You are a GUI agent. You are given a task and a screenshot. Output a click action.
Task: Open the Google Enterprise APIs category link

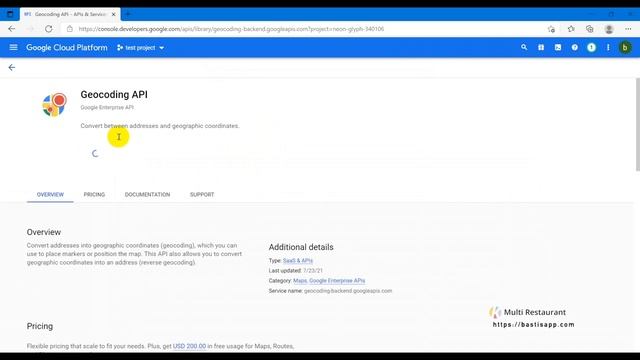(337, 281)
